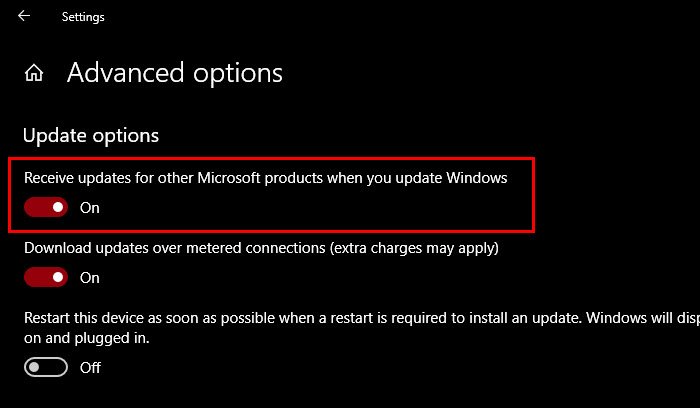Go to Settings home via house icon
700x408 pixels.
click(34, 73)
